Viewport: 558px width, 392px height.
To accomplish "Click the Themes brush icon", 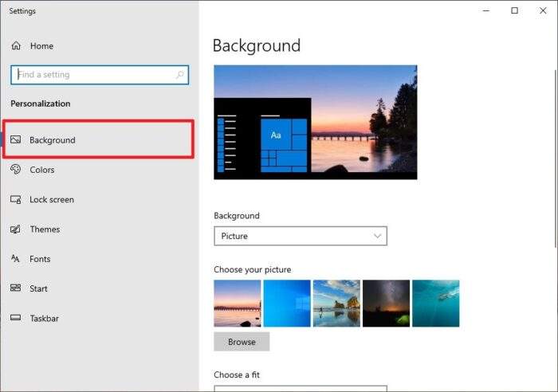I will click(x=16, y=229).
